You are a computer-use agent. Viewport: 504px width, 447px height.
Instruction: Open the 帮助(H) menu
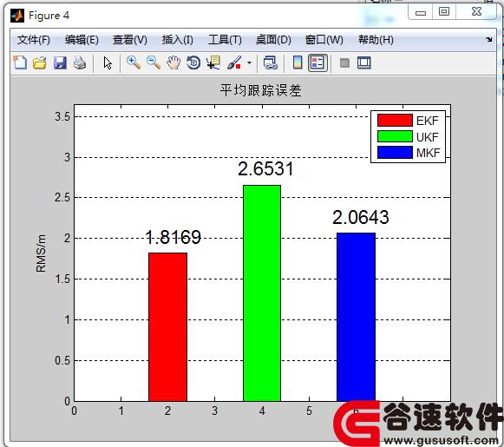pos(376,40)
